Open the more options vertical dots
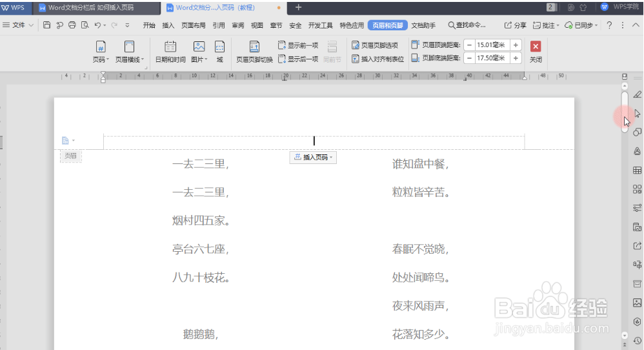 [623, 25]
